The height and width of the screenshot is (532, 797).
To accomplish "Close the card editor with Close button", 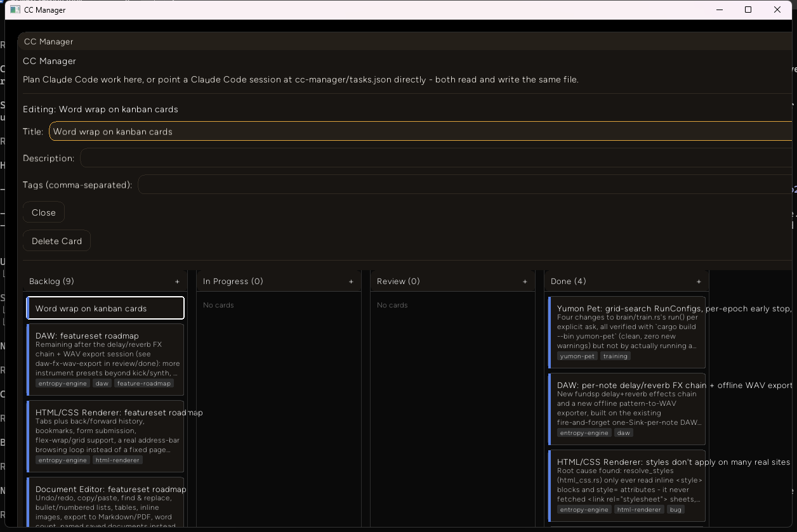I will 44,212.
